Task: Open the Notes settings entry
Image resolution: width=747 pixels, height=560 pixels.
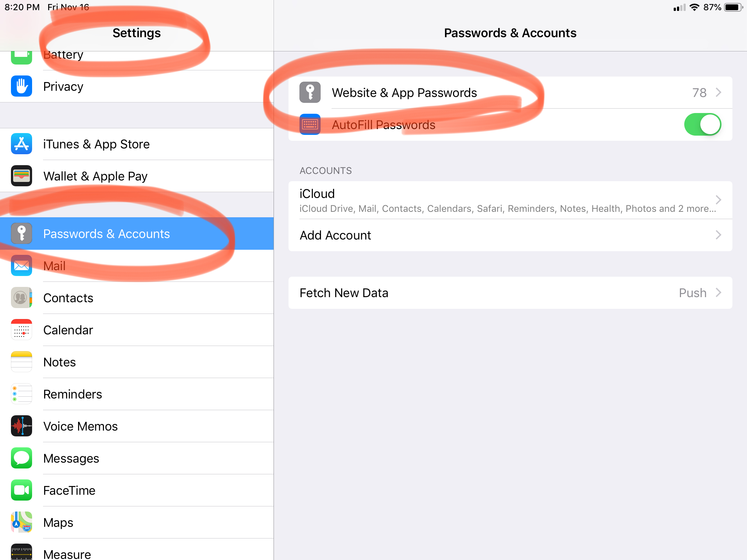Action: click(60, 362)
